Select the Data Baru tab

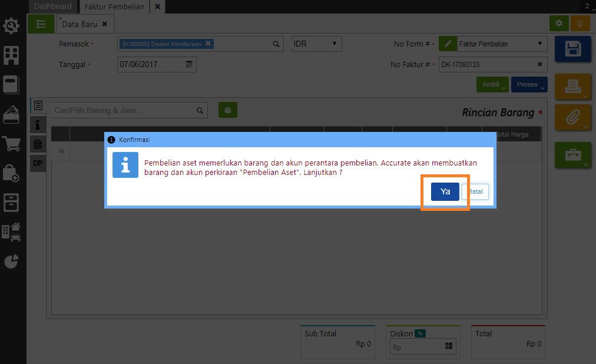pyautogui.click(x=80, y=24)
